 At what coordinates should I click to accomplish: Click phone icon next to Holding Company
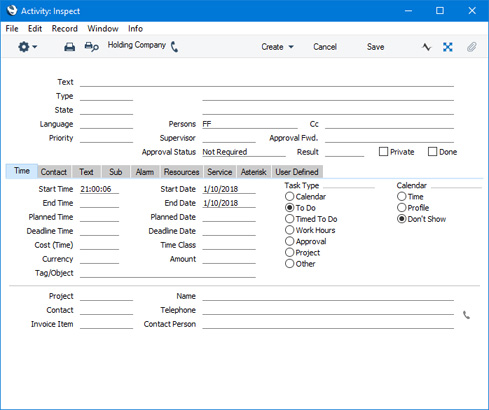pyautogui.click(x=174, y=47)
